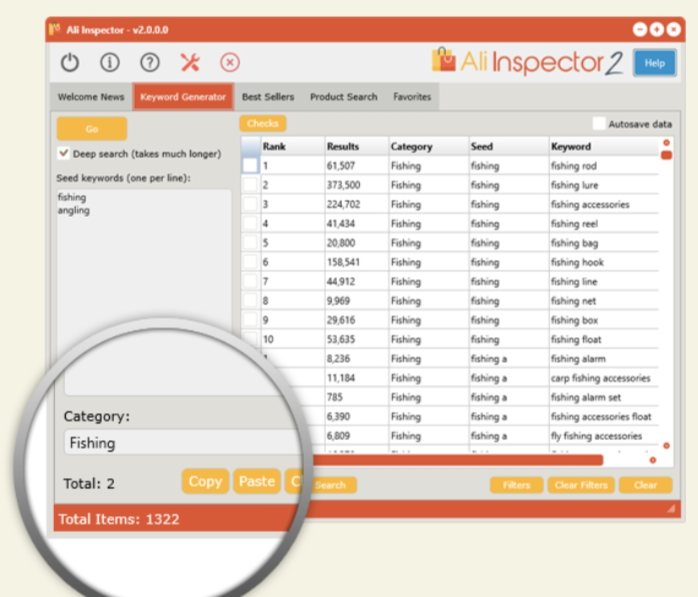The image size is (698, 597).
Task: Click the red circled X cancel icon
Action: pos(230,62)
